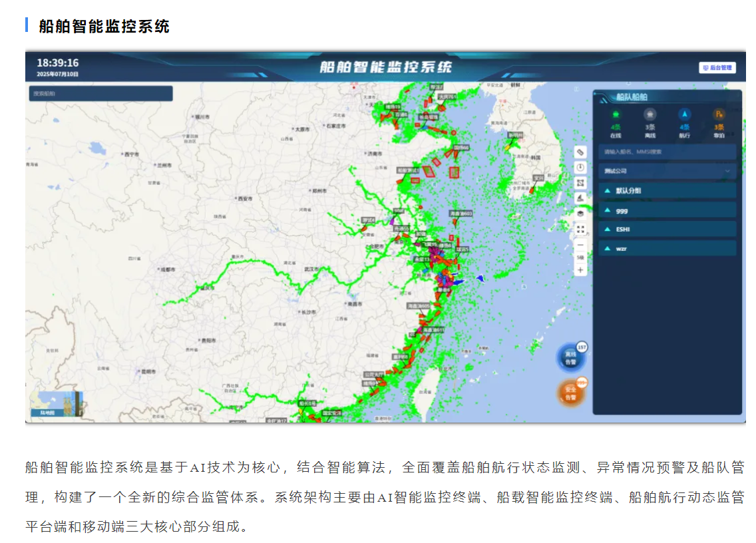Click the 西宁市 city label
The image size is (756, 543).
point(131,154)
